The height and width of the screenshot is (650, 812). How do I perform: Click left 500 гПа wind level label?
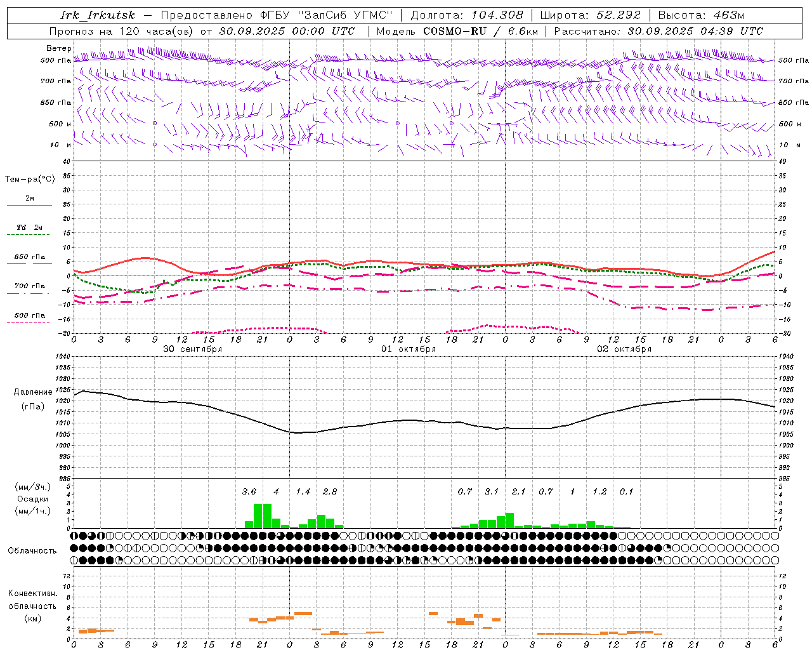[x=56, y=61]
